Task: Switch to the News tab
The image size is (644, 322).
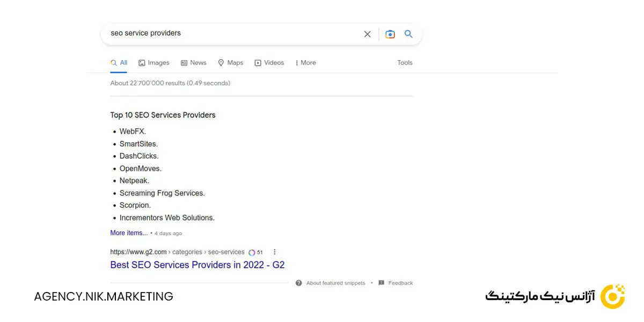Action: coord(194,63)
